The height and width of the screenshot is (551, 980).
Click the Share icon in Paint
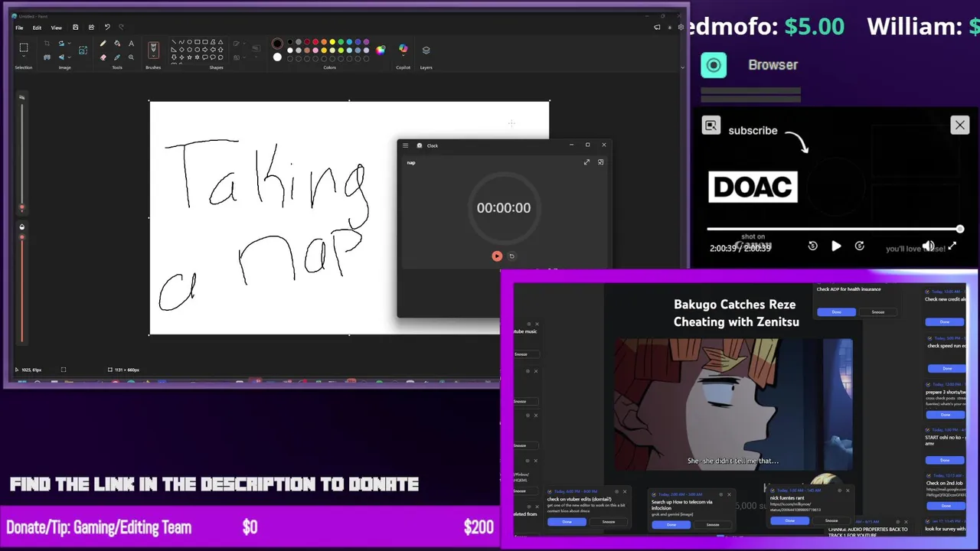point(92,28)
